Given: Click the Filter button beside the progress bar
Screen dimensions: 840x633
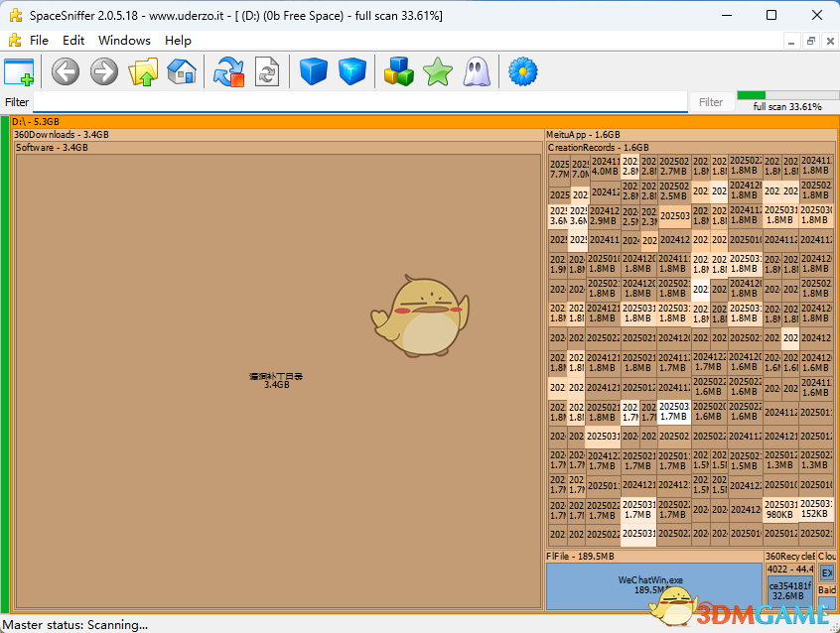Looking at the screenshot, I should 711,101.
